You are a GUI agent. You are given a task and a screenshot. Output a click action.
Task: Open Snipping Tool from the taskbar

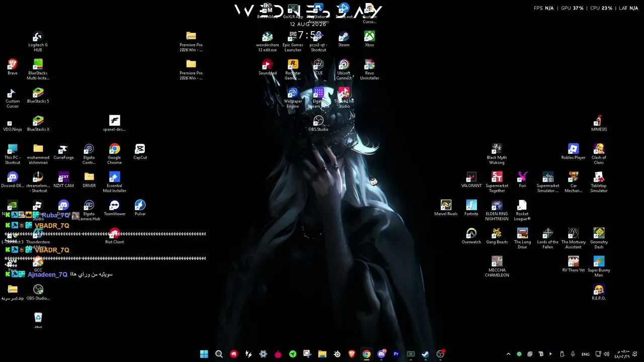(x=307, y=354)
